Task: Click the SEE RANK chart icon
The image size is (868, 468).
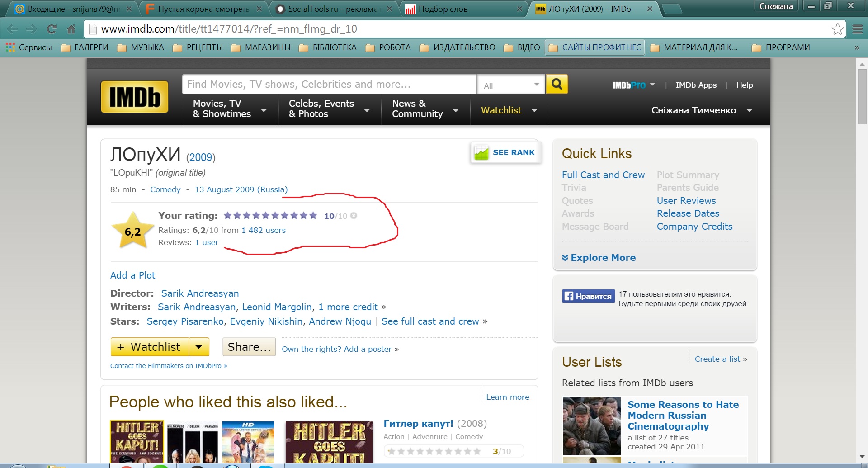Action: pyautogui.click(x=481, y=153)
